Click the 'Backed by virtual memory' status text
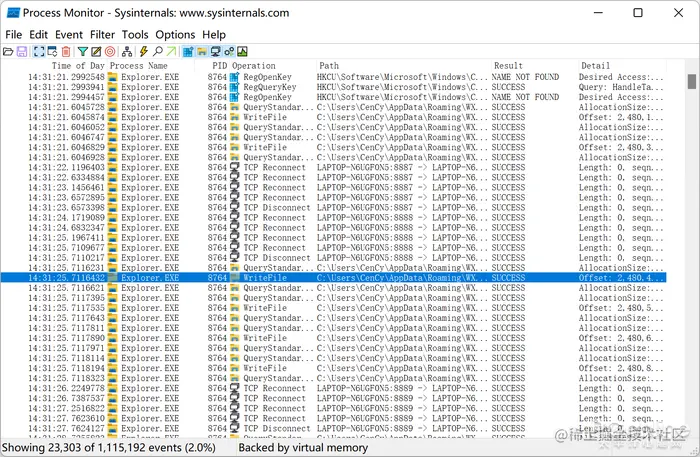 click(303, 448)
